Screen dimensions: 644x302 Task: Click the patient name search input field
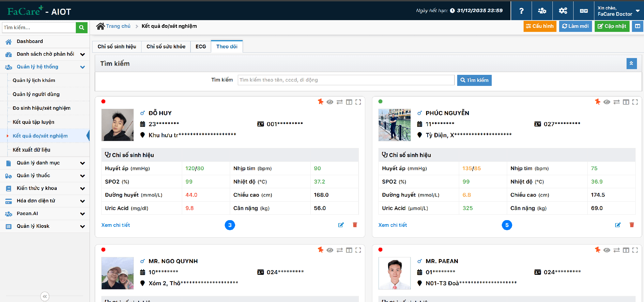pyautogui.click(x=346, y=80)
